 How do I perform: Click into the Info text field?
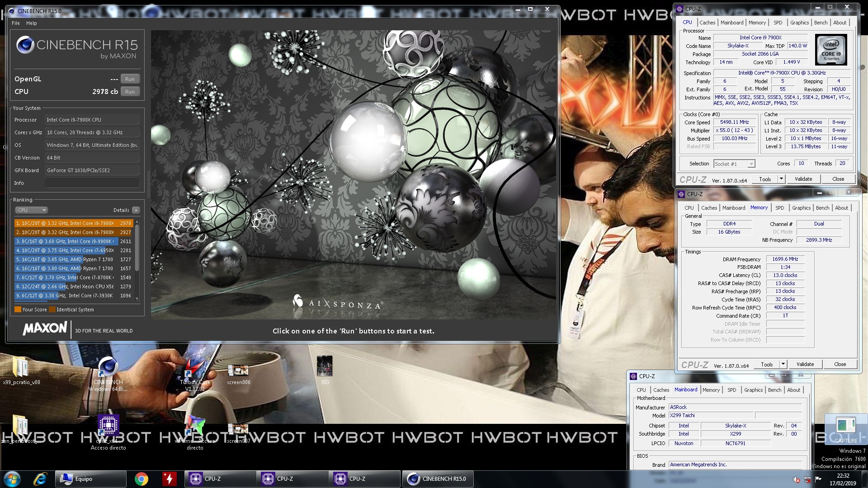tap(92, 183)
